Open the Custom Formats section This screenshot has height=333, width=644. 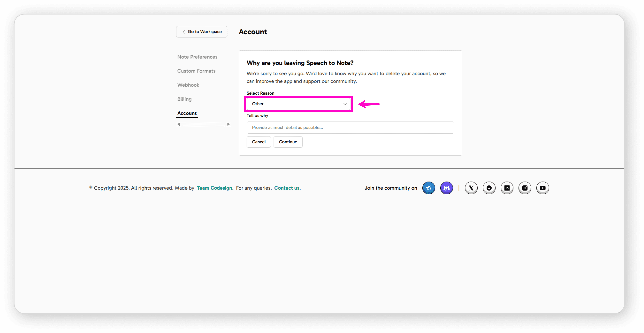[x=196, y=71]
